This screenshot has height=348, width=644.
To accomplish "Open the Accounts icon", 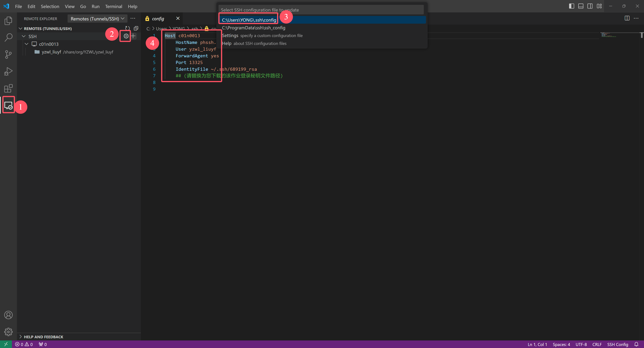I will tap(8, 315).
